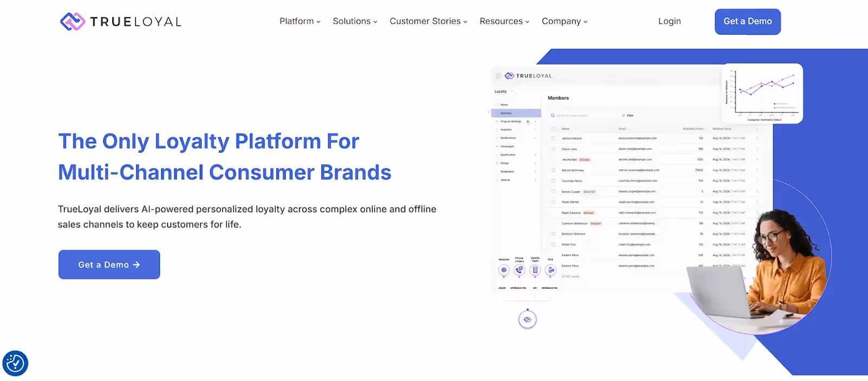Tick the checkbox for Brooklyn Simmons
The width and height of the screenshot is (868, 381).
pos(553,234)
